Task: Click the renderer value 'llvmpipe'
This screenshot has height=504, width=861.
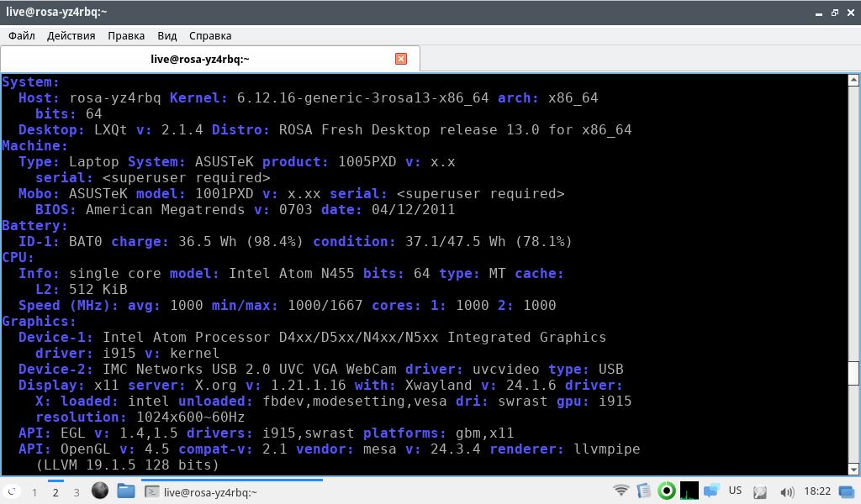Action: click(607, 449)
